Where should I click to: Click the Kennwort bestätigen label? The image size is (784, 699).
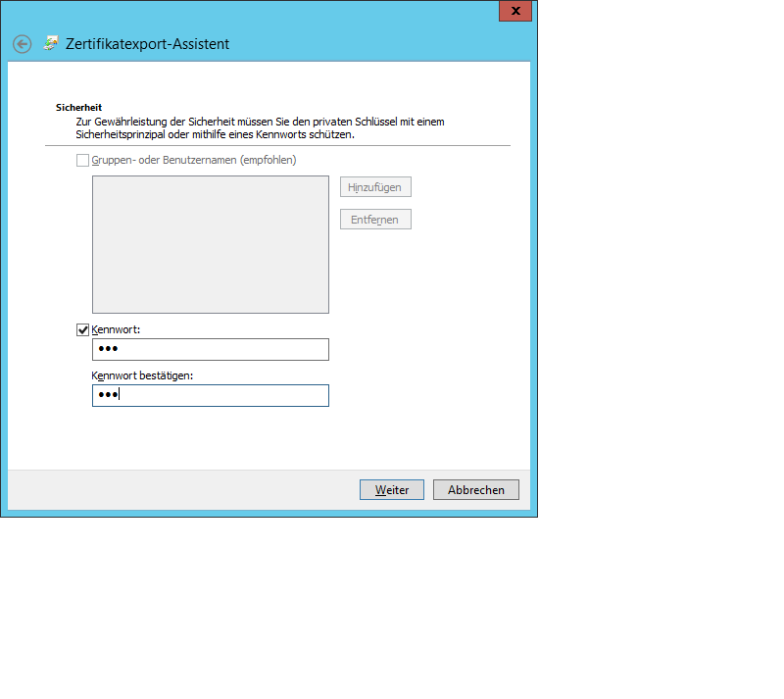[142, 375]
